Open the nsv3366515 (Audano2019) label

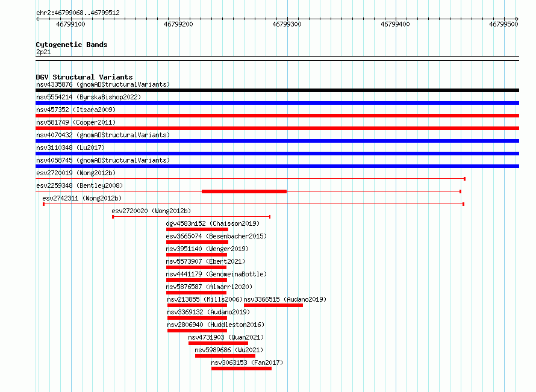285,299
